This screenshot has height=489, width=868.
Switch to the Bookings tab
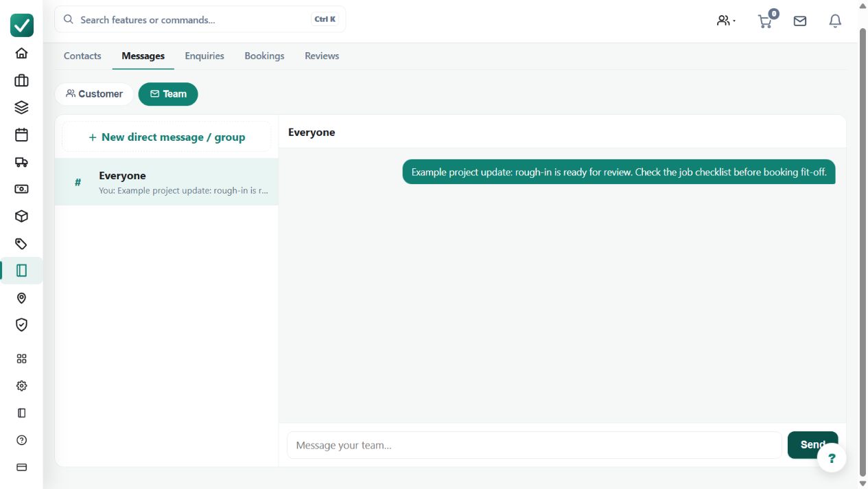click(264, 56)
